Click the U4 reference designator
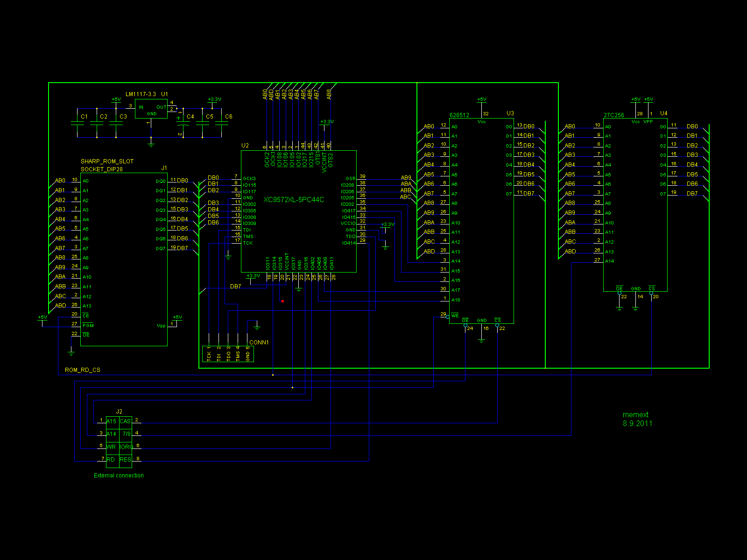This screenshot has width=747, height=560. click(664, 113)
